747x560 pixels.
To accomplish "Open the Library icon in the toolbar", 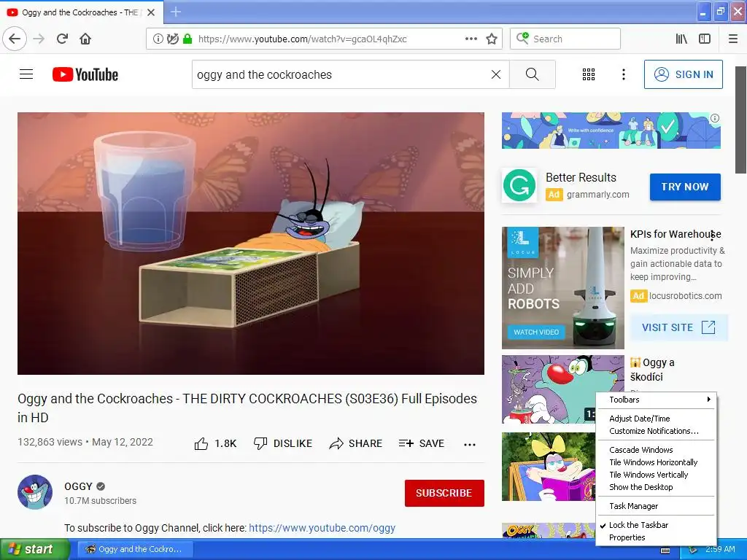I will [681, 39].
